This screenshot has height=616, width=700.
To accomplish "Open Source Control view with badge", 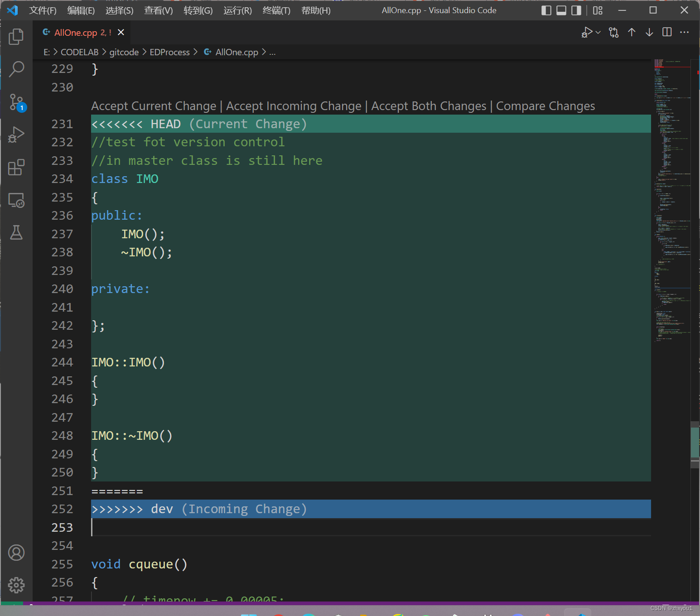I will pos(17,102).
